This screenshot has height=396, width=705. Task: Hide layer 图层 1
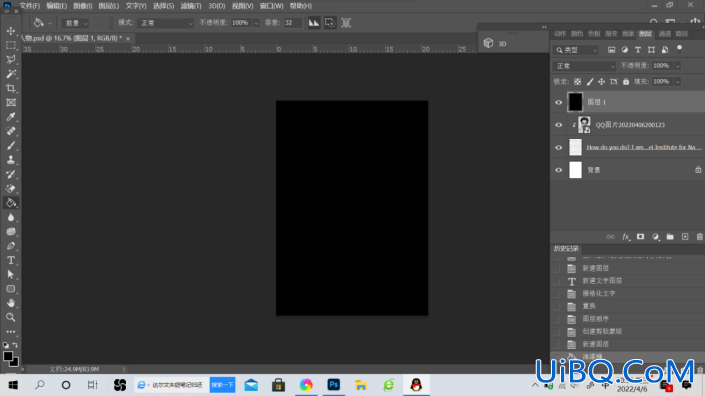tap(559, 102)
